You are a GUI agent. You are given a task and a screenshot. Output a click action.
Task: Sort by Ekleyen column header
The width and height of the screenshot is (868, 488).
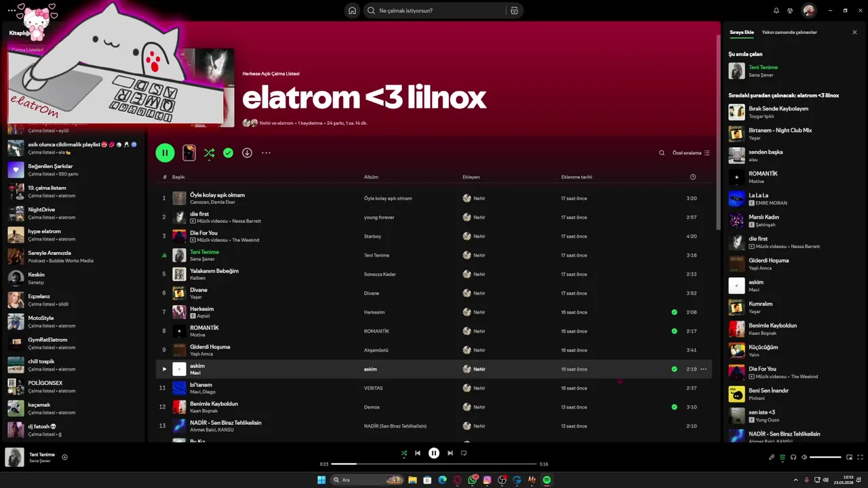471,177
